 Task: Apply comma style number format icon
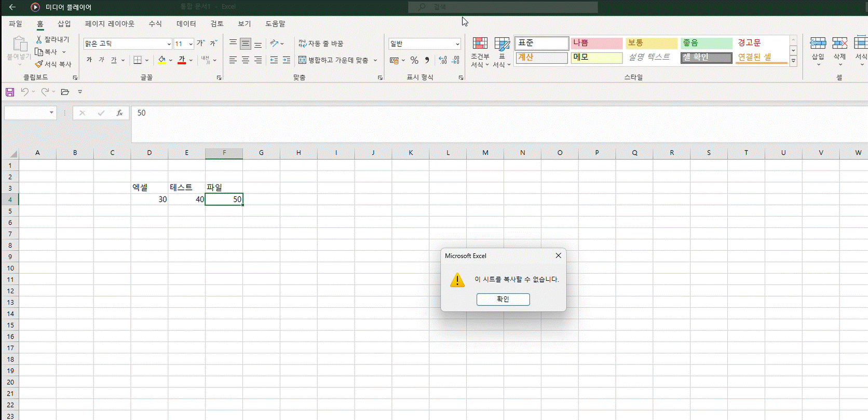coord(427,60)
